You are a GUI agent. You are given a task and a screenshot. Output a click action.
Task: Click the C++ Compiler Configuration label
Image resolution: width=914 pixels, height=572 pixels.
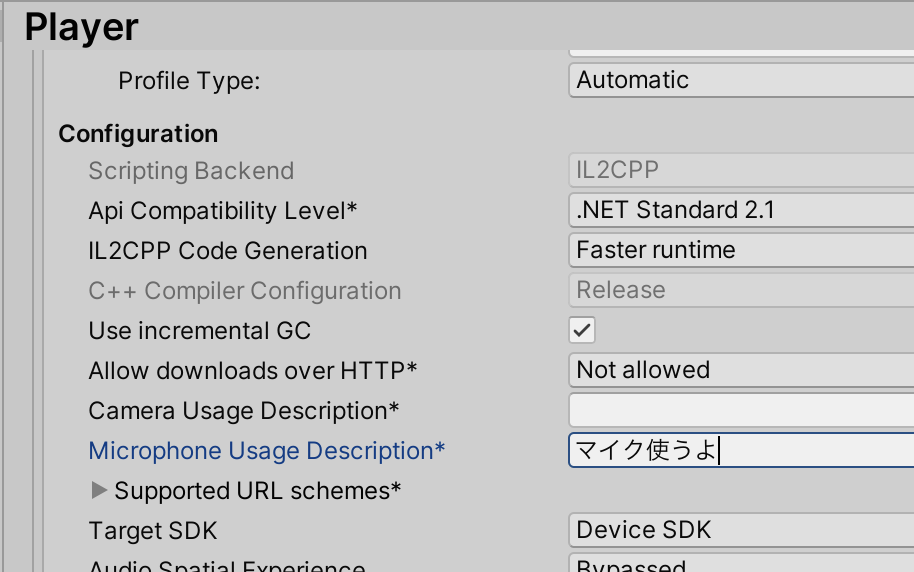(245, 291)
